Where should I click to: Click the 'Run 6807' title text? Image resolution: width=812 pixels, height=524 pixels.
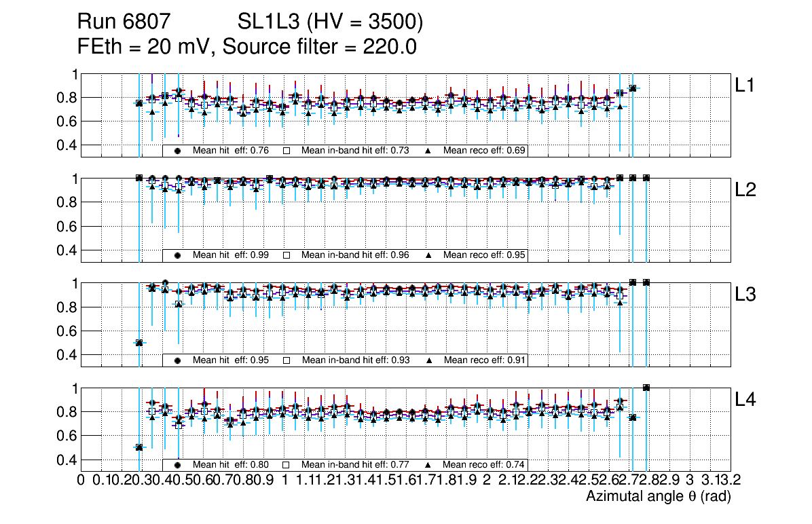click(128, 22)
